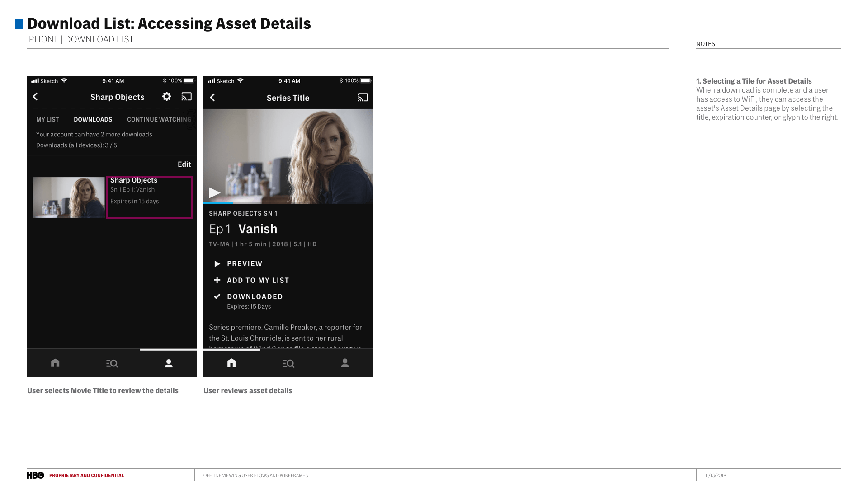Click PREVIEW label on asset details
The height and width of the screenshot is (488, 868).
(245, 264)
